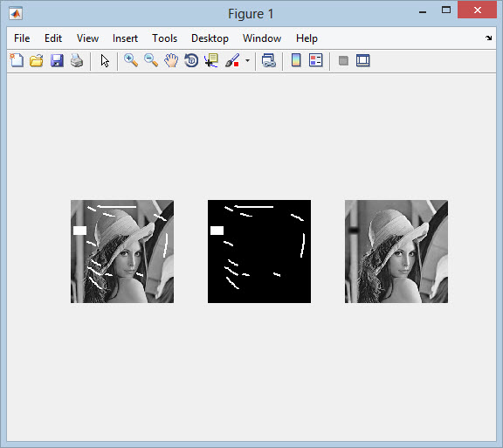Enable the Pan hand tool
Viewport: 503px width, 448px height.
(171, 60)
